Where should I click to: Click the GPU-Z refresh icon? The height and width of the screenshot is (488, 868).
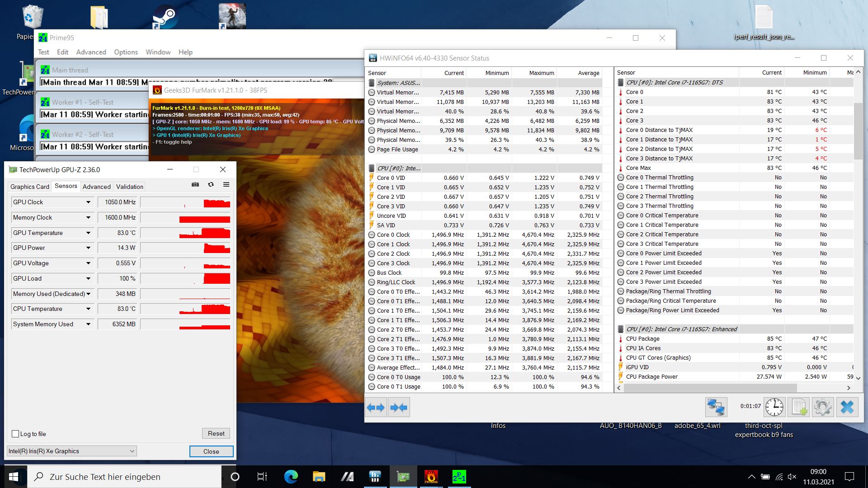point(211,184)
